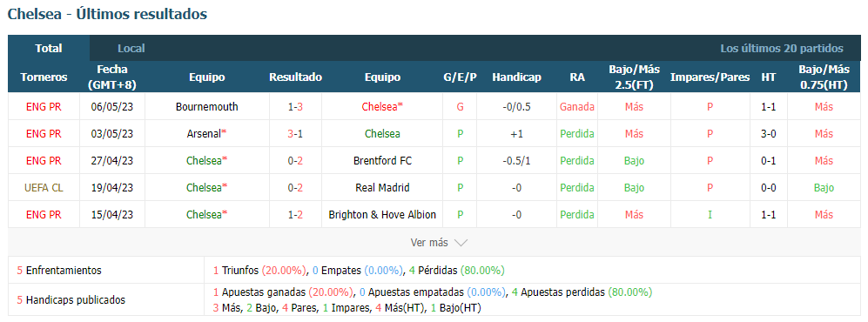Viewport: 868px width, 322px height.
Task: Open the 0-2 Real Madrid match result
Action: pos(296,188)
